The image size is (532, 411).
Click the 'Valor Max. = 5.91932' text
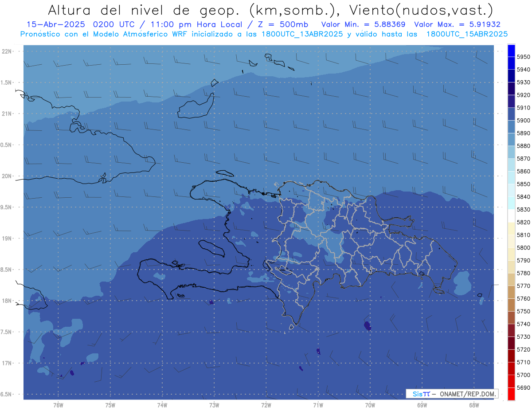pos(457,25)
